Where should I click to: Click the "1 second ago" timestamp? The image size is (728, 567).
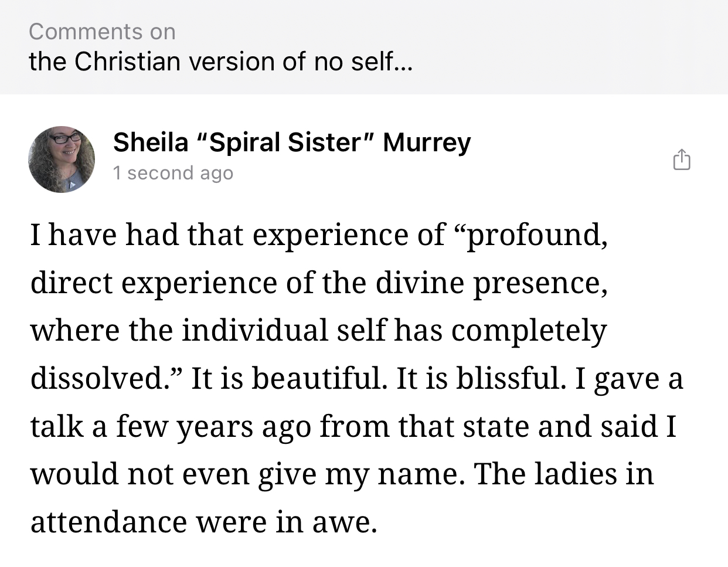(173, 173)
